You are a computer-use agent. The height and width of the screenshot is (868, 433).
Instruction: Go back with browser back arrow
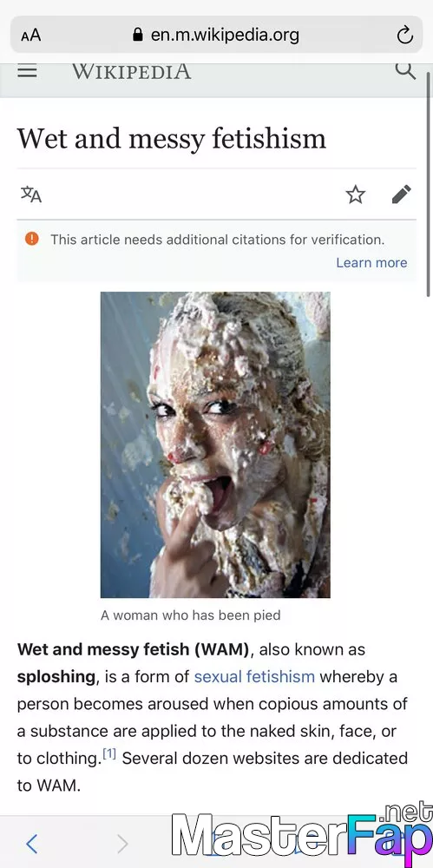coord(31,844)
